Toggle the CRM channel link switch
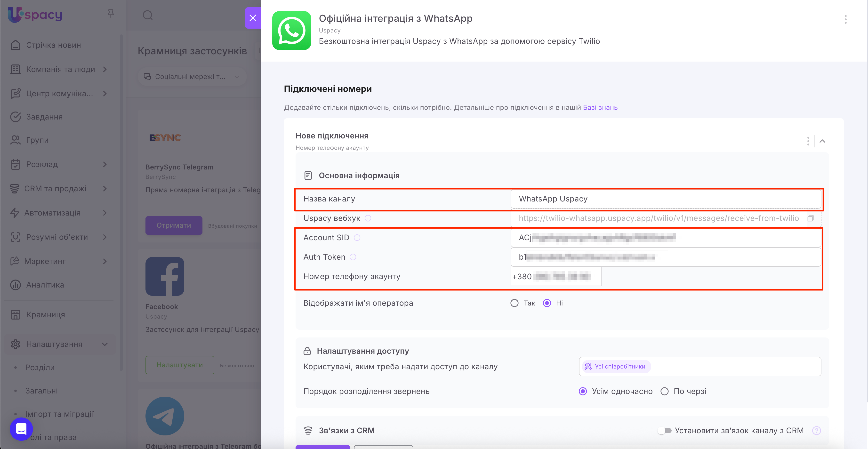The height and width of the screenshot is (449, 868). click(664, 431)
